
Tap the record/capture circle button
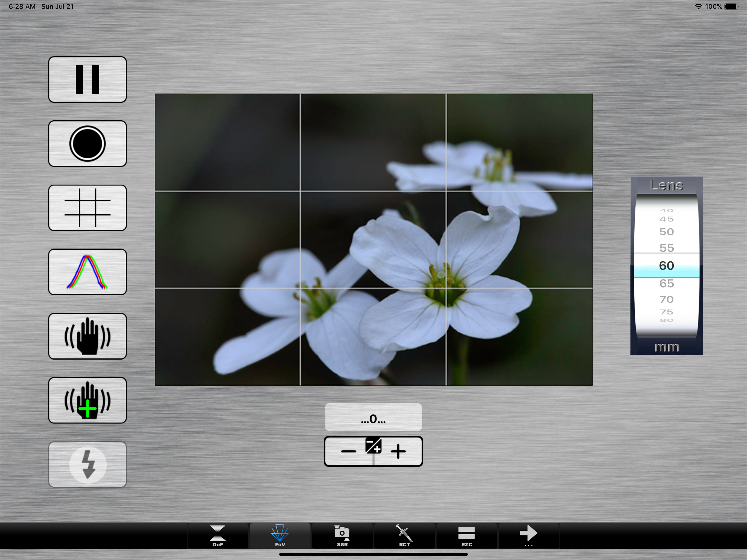87,144
